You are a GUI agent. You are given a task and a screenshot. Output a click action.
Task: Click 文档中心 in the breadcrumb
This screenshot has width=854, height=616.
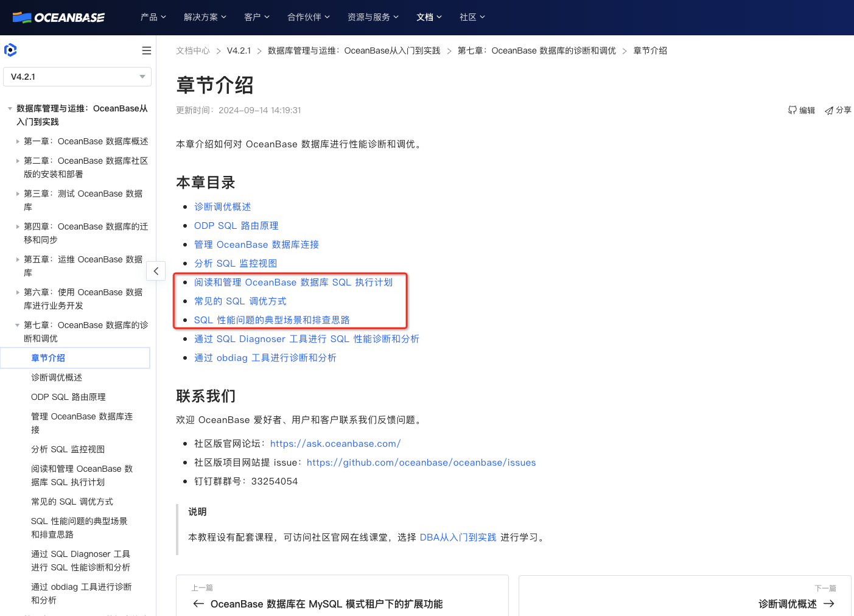[193, 50]
